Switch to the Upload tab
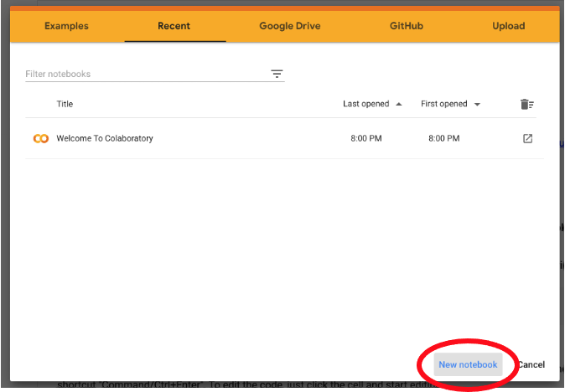565x392 pixels. coord(508,26)
